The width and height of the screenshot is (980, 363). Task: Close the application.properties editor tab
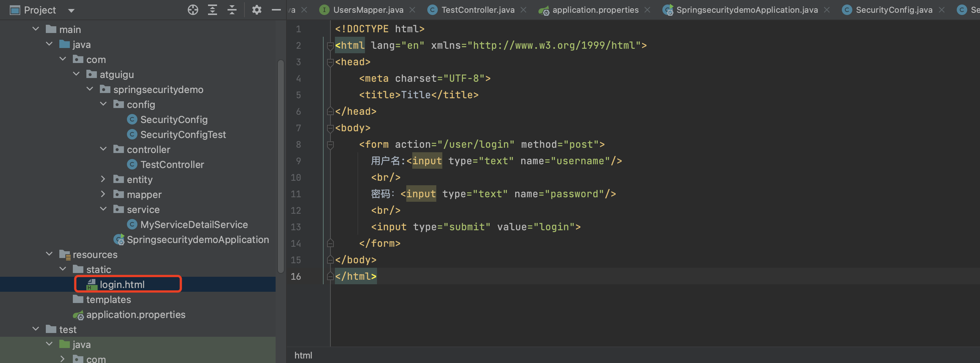coord(647,10)
